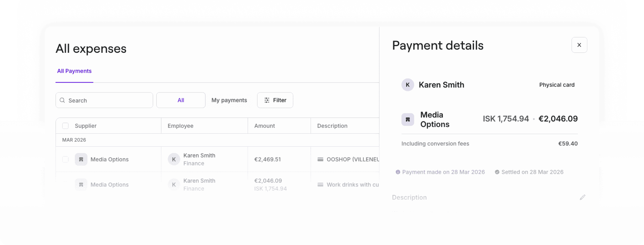Check the €2,469.51 Media Options row checkbox
This screenshot has height=245, width=644.
(65, 159)
